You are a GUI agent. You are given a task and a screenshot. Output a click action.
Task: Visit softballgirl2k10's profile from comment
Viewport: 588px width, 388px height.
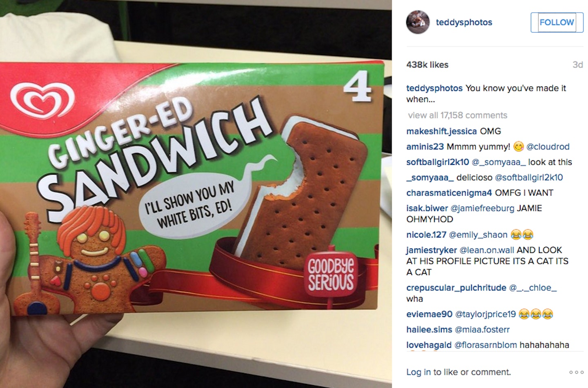[438, 162]
